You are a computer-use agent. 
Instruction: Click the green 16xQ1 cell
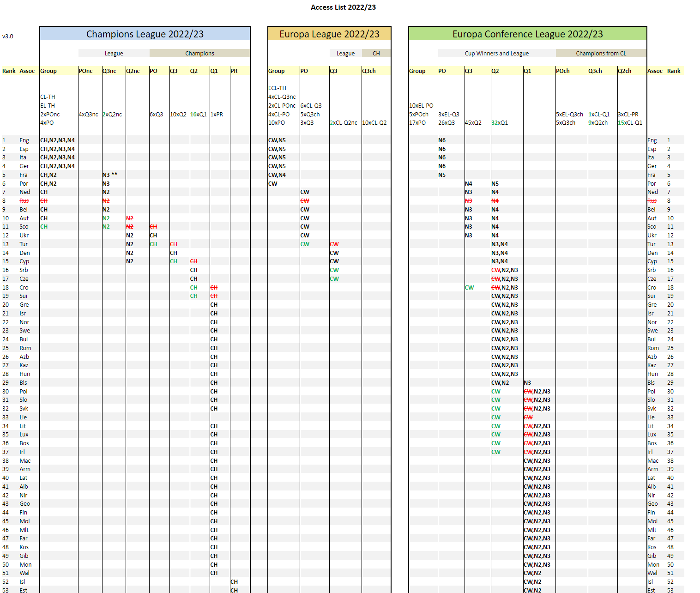pyautogui.click(x=199, y=115)
